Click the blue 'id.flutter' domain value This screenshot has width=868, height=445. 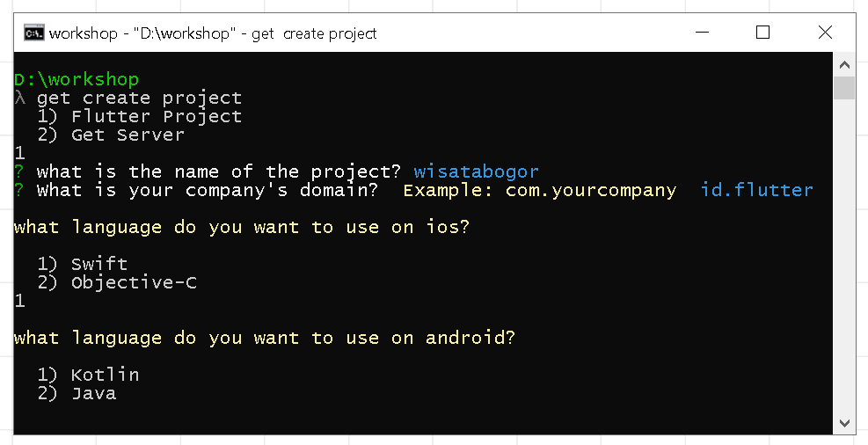click(x=756, y=190)
